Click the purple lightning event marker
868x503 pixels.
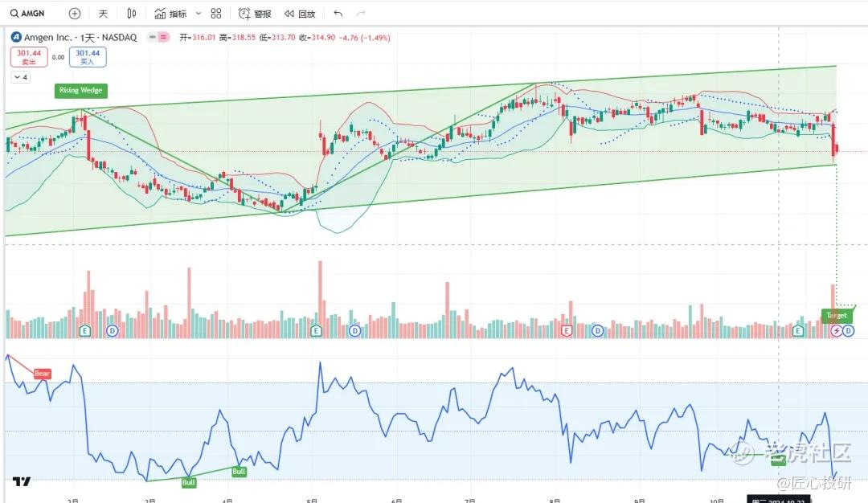coord(837,331)
